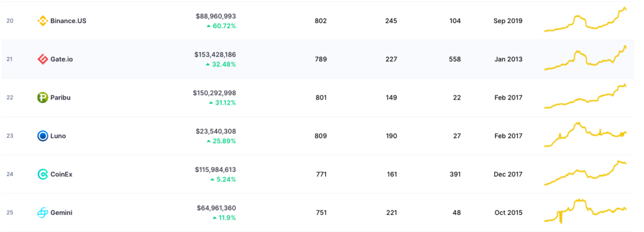Screen dimensions: 644x232
Task: Visit the Gemini exchange page
Action: pyautogui.click(x=61, y=213)
